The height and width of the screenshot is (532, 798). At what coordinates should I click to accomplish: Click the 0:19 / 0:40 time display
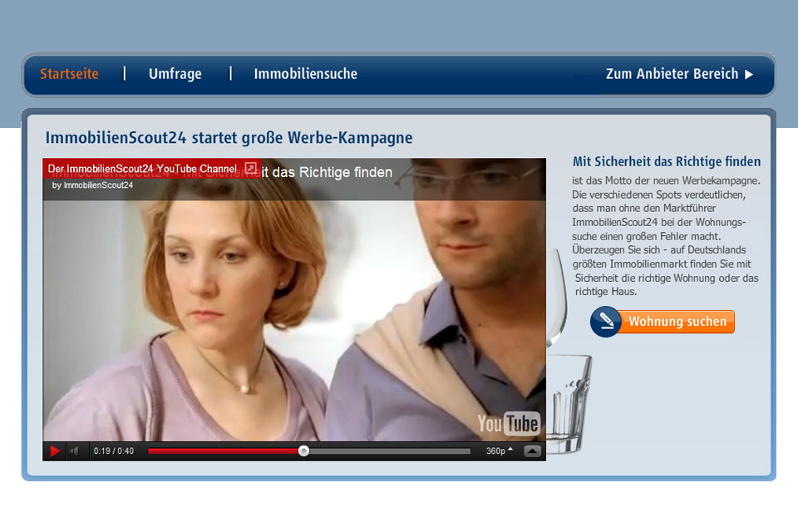click(x=114, y=451)
